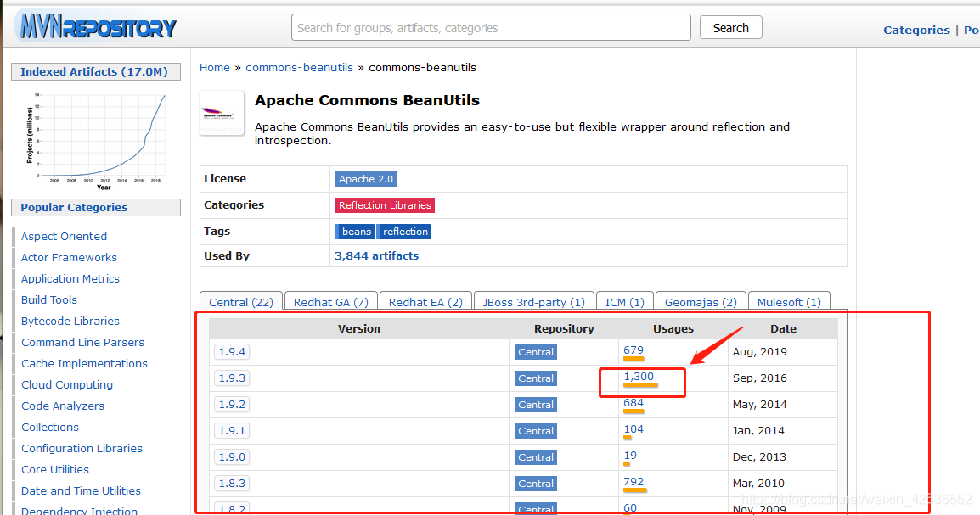
Task: Open the Categories top navigation link
Action: pos(916,30)
